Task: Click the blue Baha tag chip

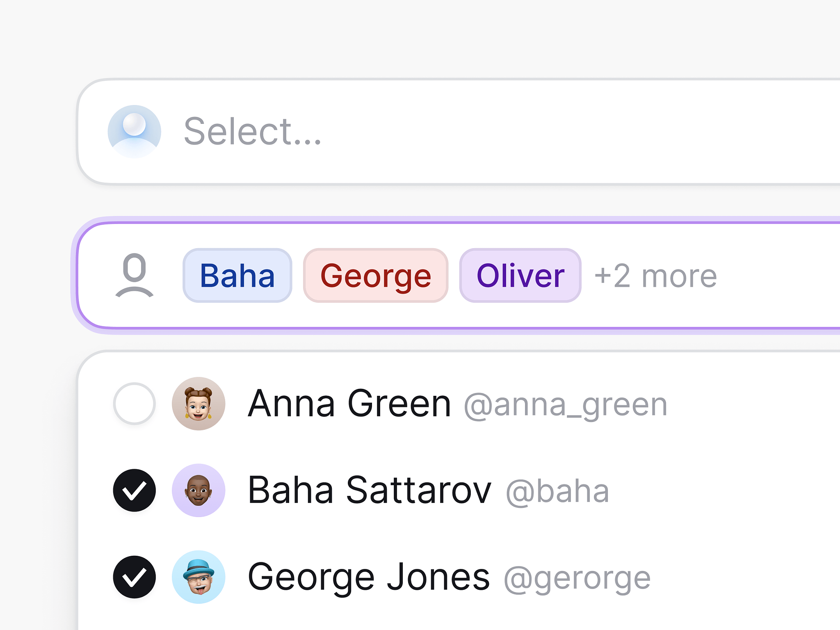Action: point(237,276)
